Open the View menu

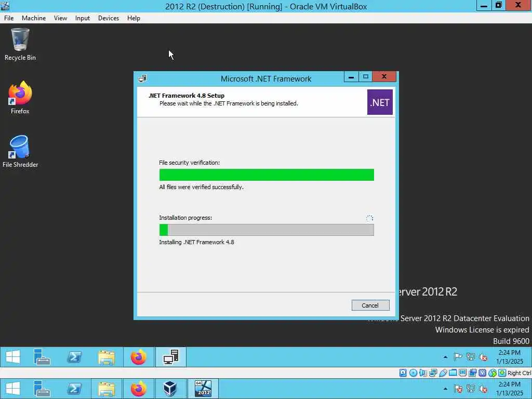coord(60,18)
